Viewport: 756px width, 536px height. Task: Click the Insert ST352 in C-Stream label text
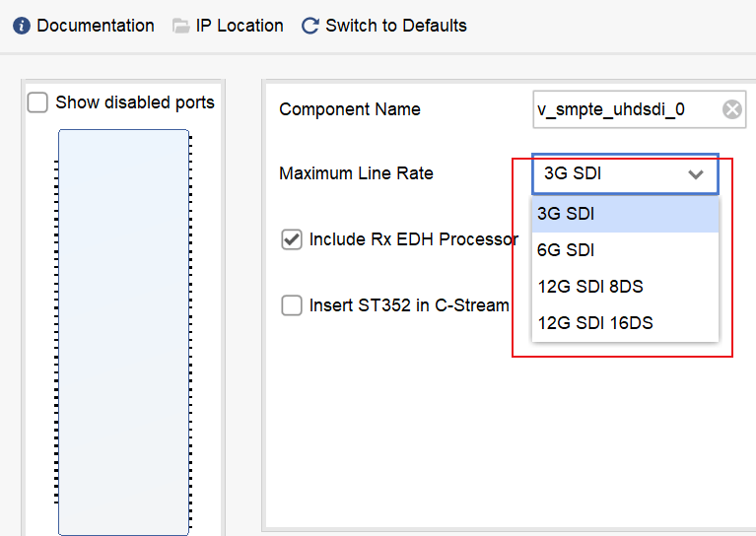click(x=409, y=305)
